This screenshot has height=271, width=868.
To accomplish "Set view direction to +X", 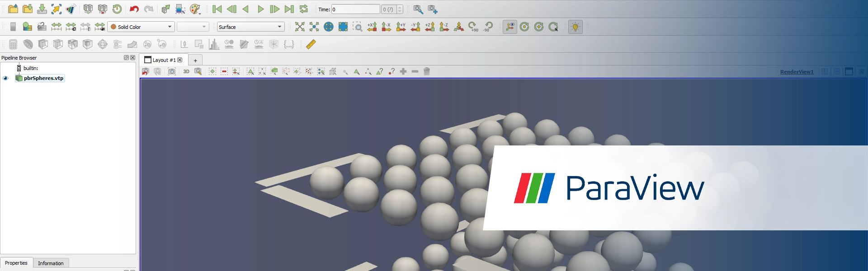I will (372, 27).
